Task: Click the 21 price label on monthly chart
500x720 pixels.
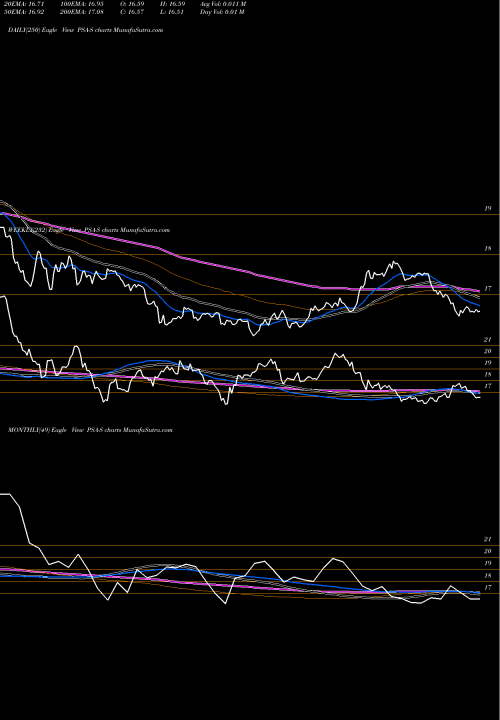Action: tap(488, 540)
